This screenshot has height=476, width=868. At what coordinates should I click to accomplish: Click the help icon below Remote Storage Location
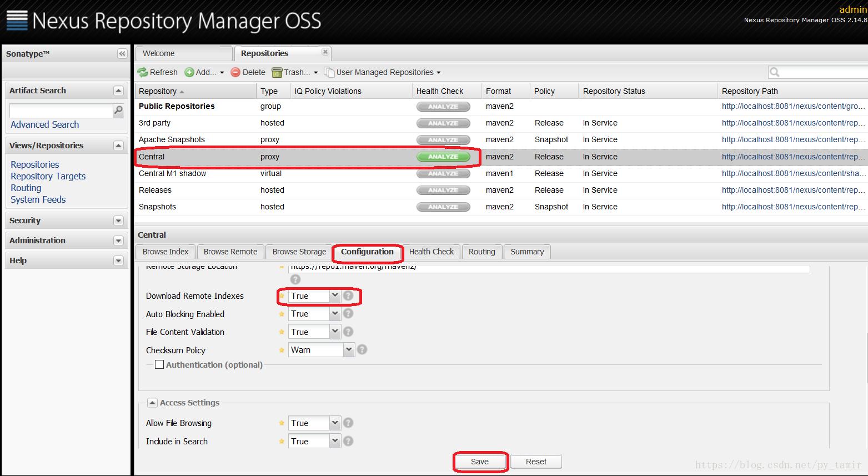(295, 279)
